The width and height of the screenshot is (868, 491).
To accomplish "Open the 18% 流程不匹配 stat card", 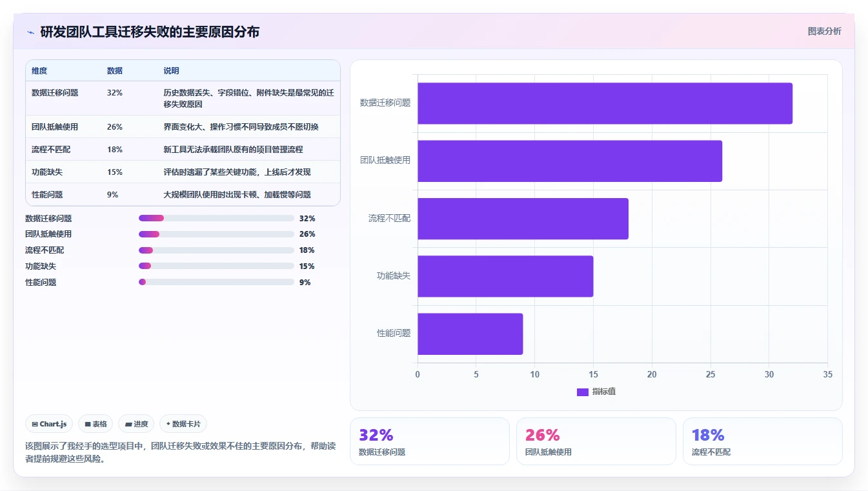I will click(763, 441).
